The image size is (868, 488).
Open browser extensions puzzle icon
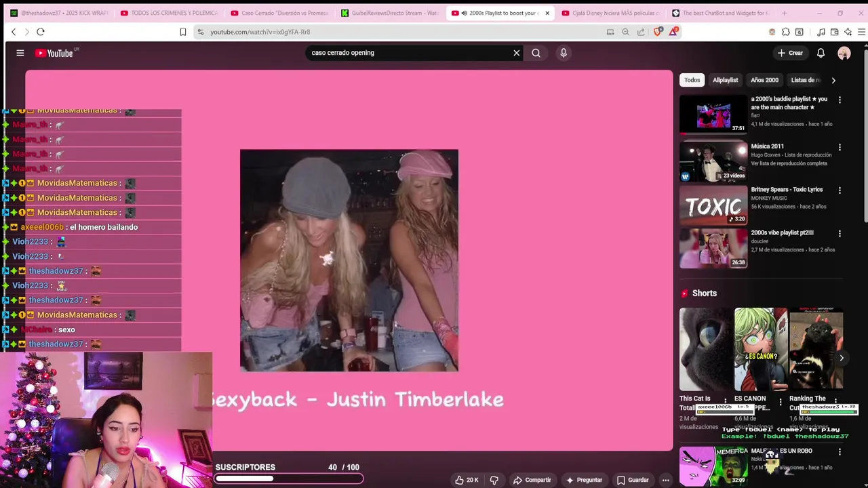tap(786, 32)
